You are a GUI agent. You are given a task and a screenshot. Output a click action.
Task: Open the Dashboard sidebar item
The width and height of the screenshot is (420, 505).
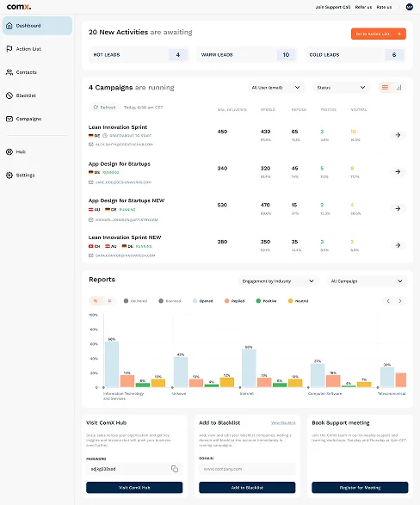37,26
